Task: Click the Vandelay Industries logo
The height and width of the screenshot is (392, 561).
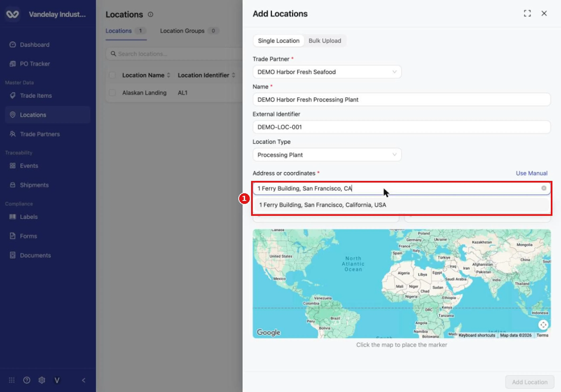Action: click(12, 14)
